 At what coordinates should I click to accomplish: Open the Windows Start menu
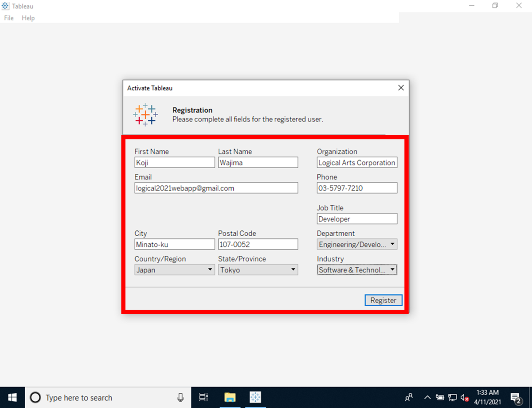(12, 397)
